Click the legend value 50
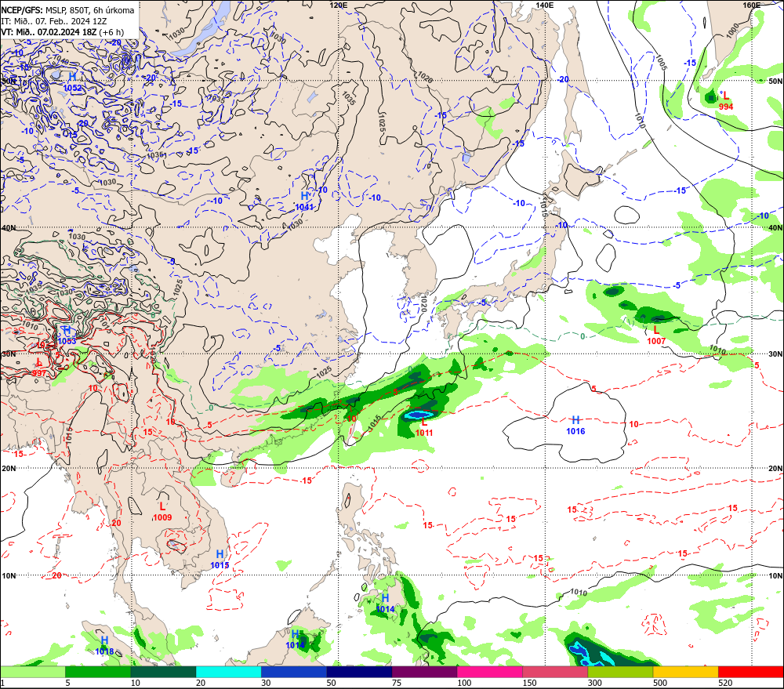Screen dimensions: 784x689 (x=331, y=683)
